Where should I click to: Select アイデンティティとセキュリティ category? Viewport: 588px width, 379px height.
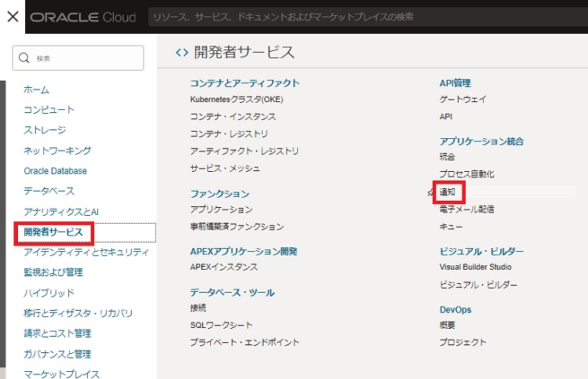pos(86,253)
